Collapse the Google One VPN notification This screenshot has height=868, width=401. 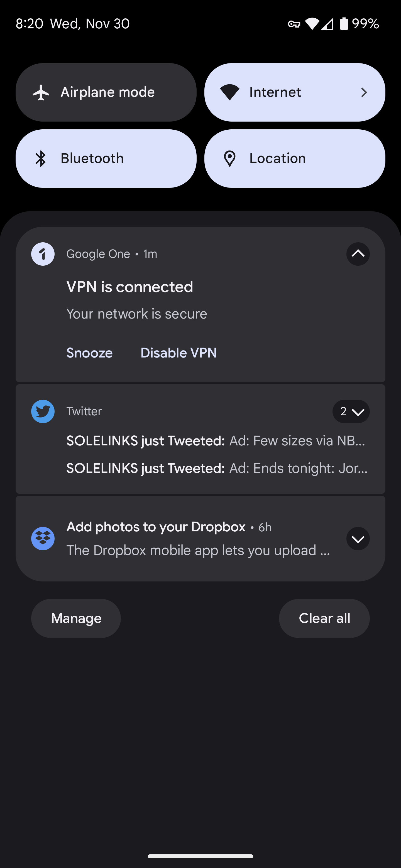point(358,254)
